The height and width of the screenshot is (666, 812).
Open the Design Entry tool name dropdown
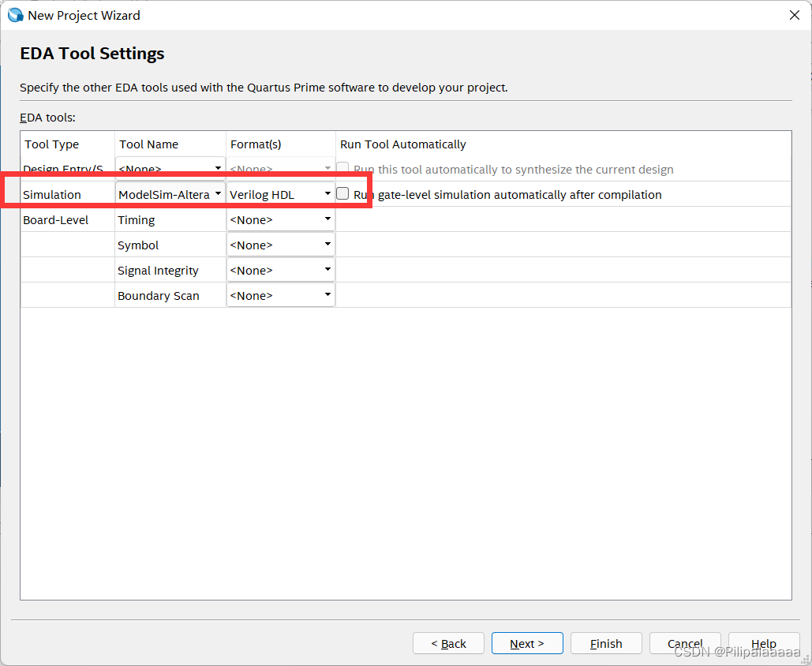[x=170, y=168]
